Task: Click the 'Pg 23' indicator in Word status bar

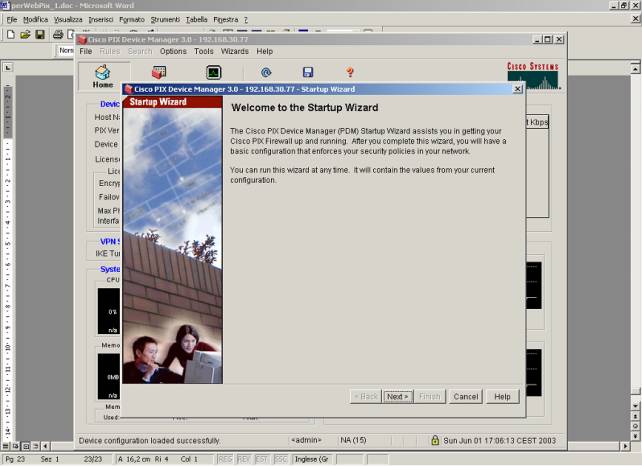Action: (x=15, y=459)
